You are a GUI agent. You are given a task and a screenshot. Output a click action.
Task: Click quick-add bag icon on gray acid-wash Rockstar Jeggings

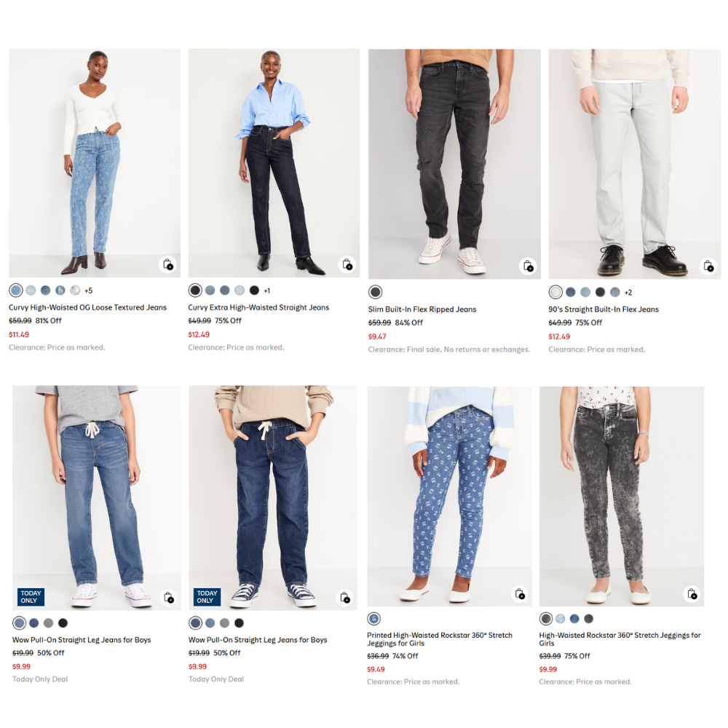coord(692,594)
